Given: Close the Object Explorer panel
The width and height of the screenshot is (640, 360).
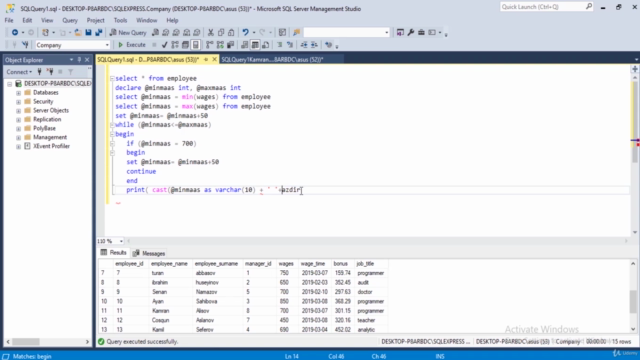Looking at the screenshot, I should tap(87, 60).
